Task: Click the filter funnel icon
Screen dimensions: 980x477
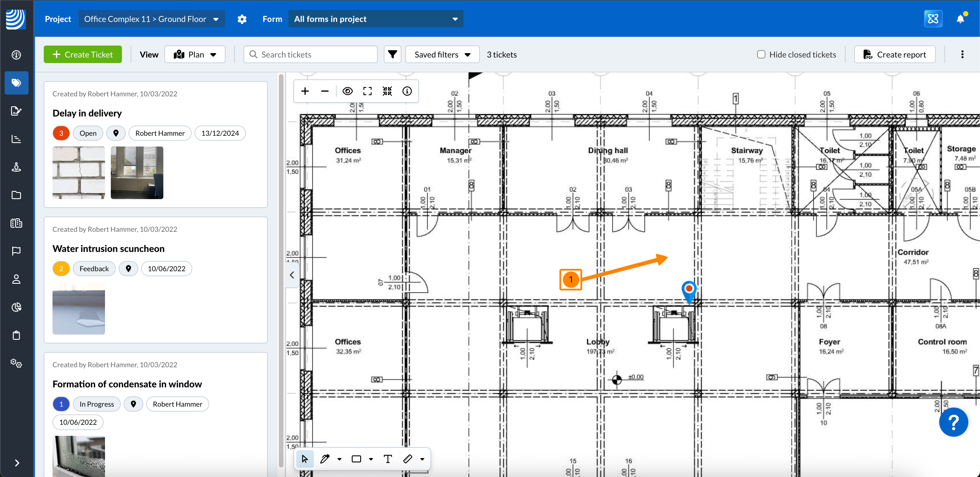Action: [x=392, y=54]
